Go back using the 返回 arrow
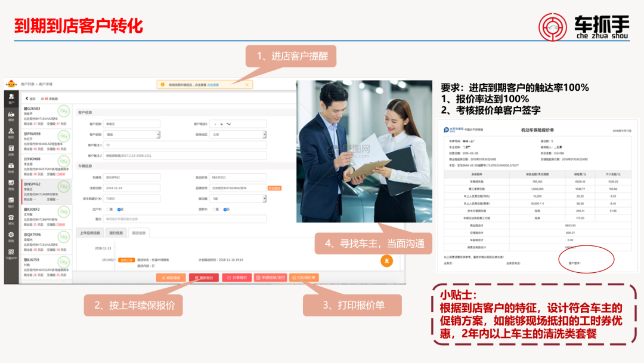Image resolution: width=644 pixels, height=363 pixels. coord(30,99)
